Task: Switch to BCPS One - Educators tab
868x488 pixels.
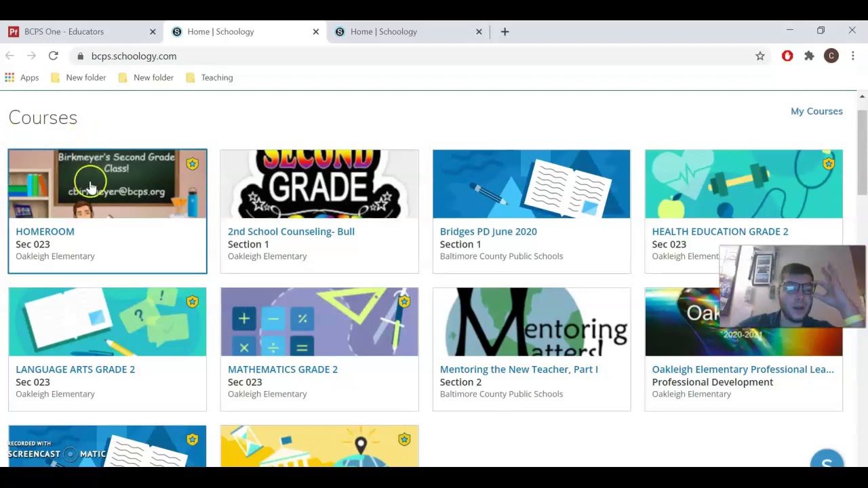Action: (81, 31)
